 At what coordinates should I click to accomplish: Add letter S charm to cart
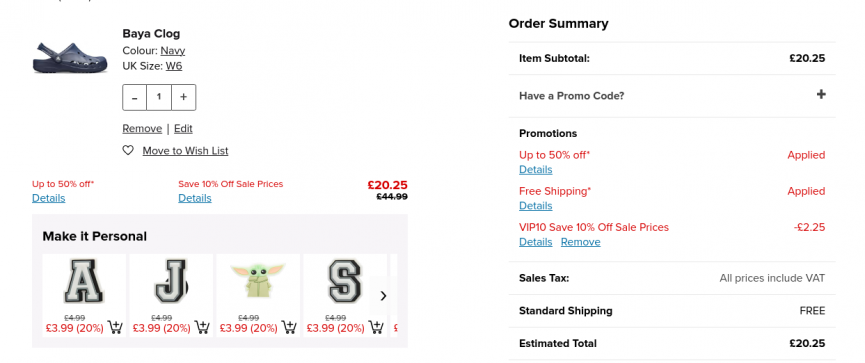pyautogui.click(x=376, y=328)
